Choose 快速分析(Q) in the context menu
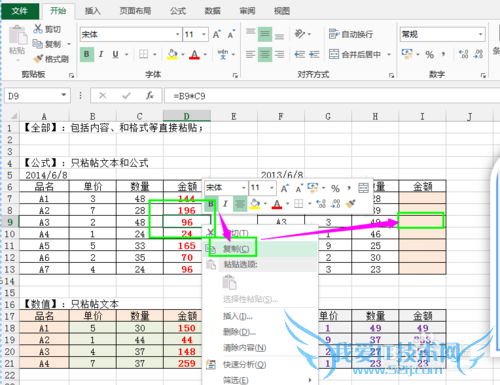 pos(260,364)
